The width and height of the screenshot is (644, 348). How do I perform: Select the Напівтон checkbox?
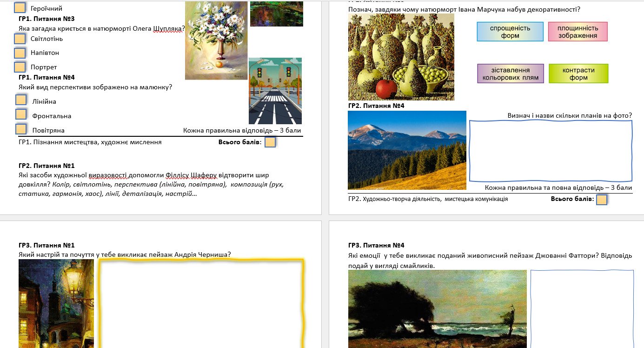point(20,53)
